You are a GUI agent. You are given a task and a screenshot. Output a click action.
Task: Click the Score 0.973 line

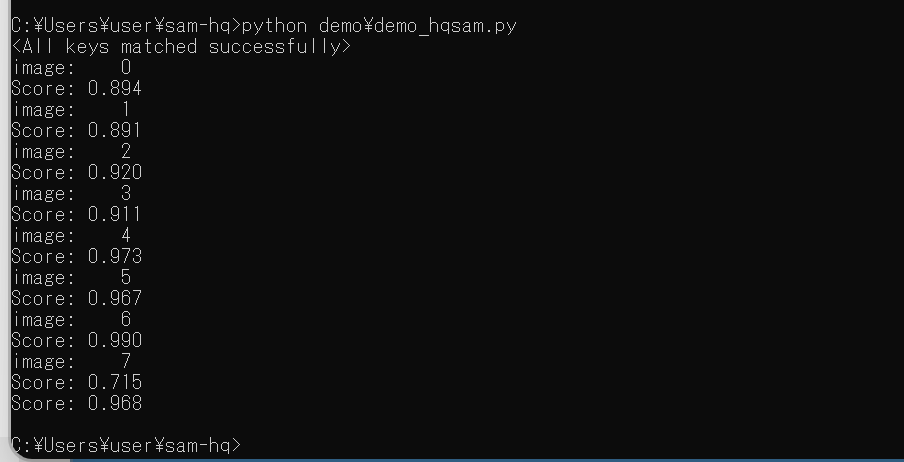pyautogui.click(x=77, y=256)
